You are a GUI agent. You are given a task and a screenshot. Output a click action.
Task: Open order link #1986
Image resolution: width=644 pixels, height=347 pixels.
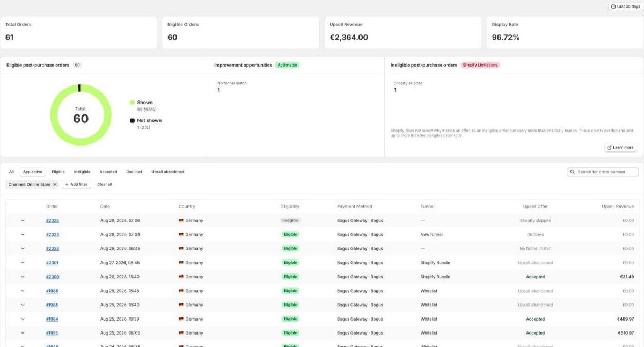point(52,291)
